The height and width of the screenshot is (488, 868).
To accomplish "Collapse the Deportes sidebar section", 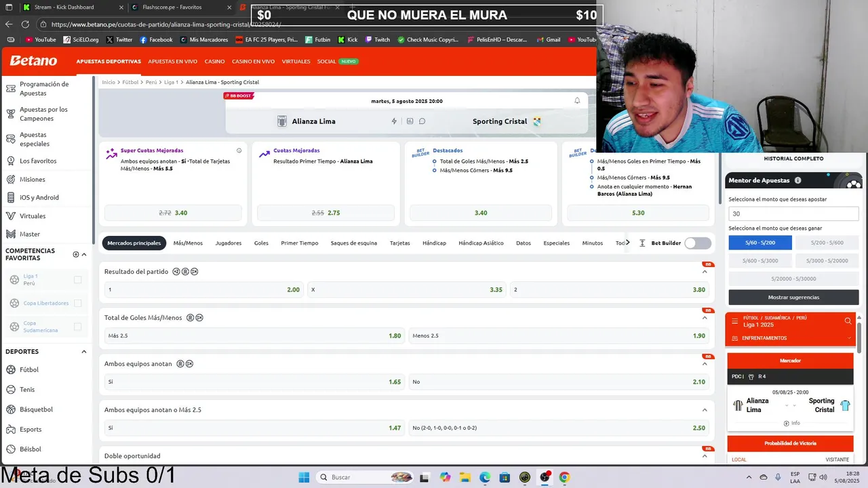I will (x=84, y=352).
